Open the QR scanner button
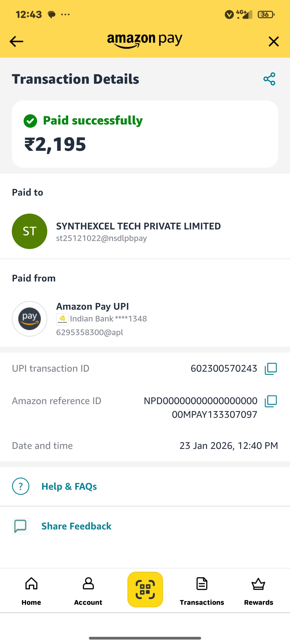This screenshot has width=290, height=644. [x=145, y=589]
